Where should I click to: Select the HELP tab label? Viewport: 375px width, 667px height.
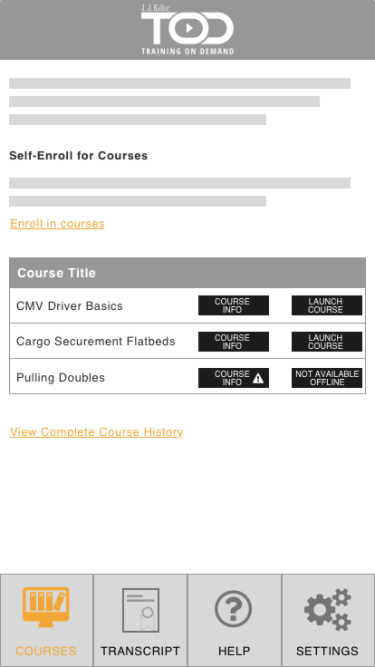[x=234, y=651]
